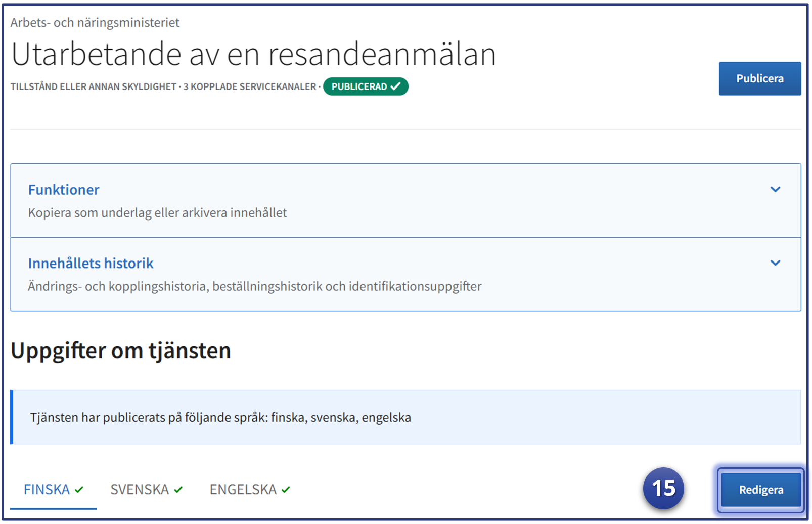Switch to the ENGELSKA tab

[x=243, y=490]
